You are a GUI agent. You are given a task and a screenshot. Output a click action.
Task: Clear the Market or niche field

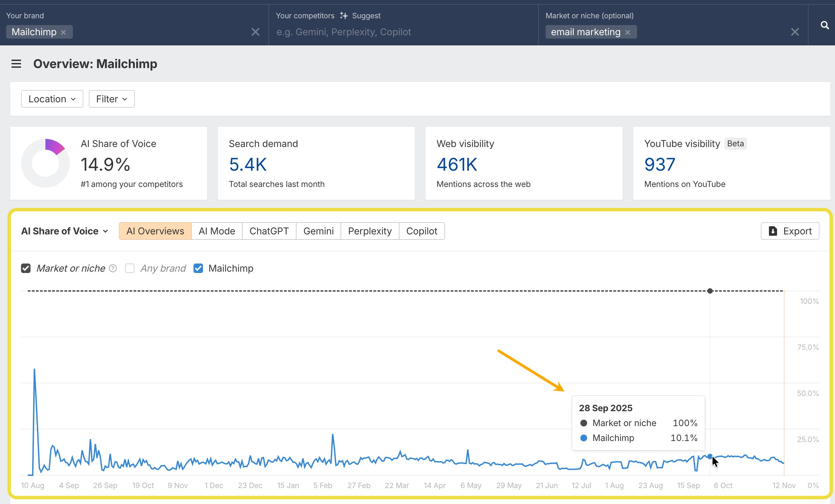(795, 32)
